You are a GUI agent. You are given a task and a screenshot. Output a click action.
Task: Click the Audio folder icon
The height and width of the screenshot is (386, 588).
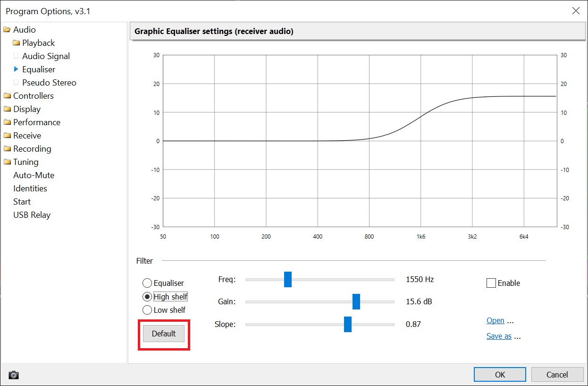click(x=7, y=30)
